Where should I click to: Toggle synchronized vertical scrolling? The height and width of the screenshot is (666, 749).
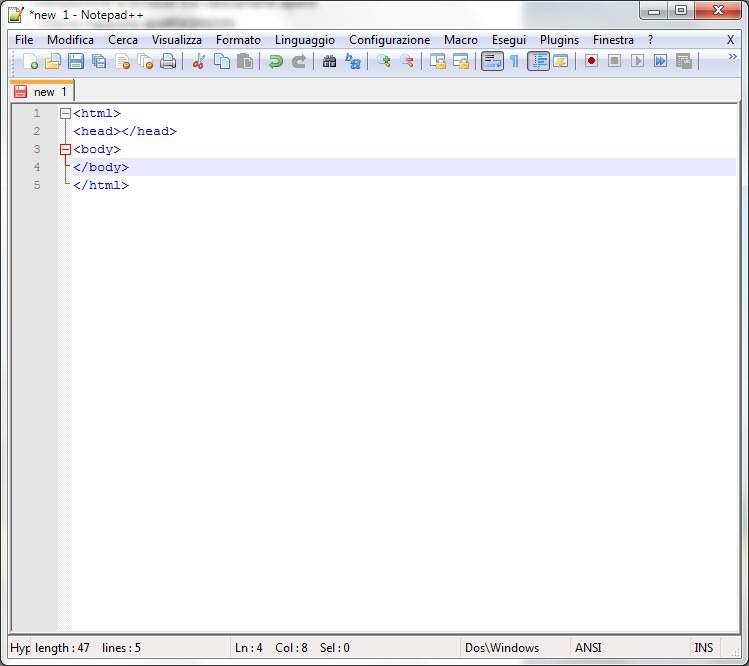pos(438,61)
